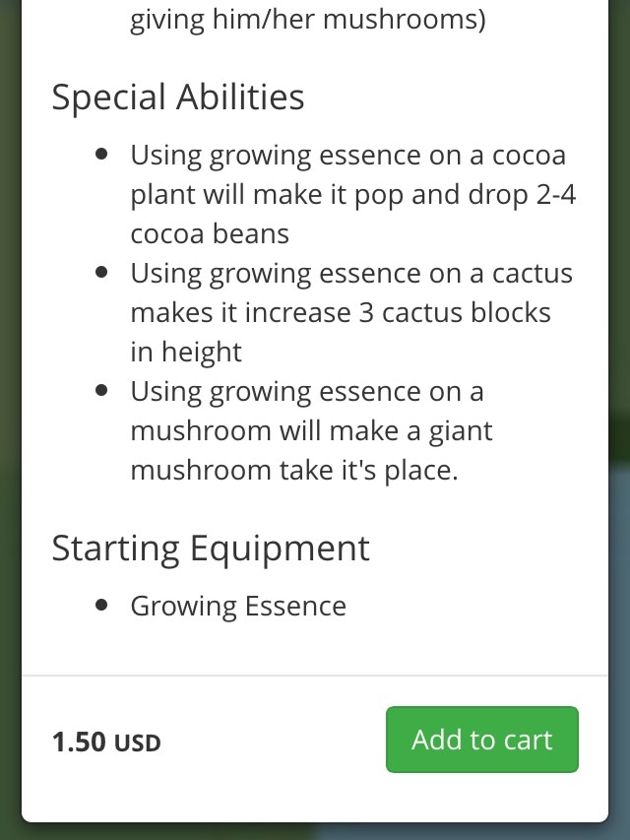Image resolution: width=630 pixels, height=840 pixels.
Task: Click the giant mushroom ability text
Action: pos(311,430)
